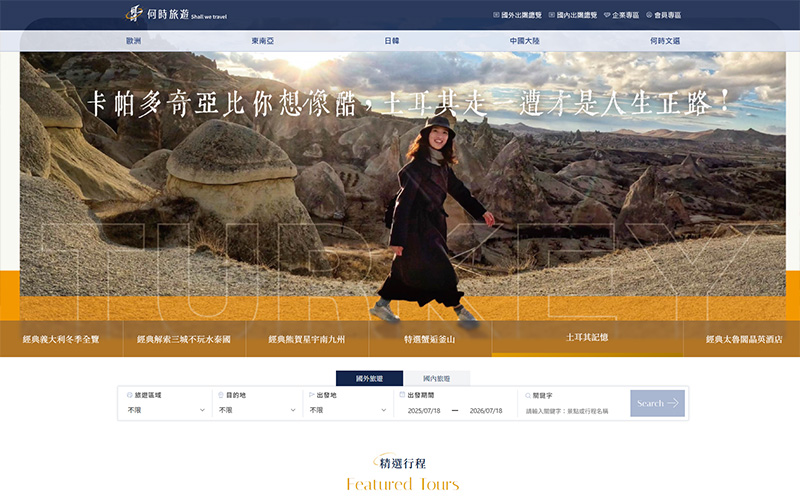800x502 pixels.
Task: Click the Search button
Action: [658, 404]
